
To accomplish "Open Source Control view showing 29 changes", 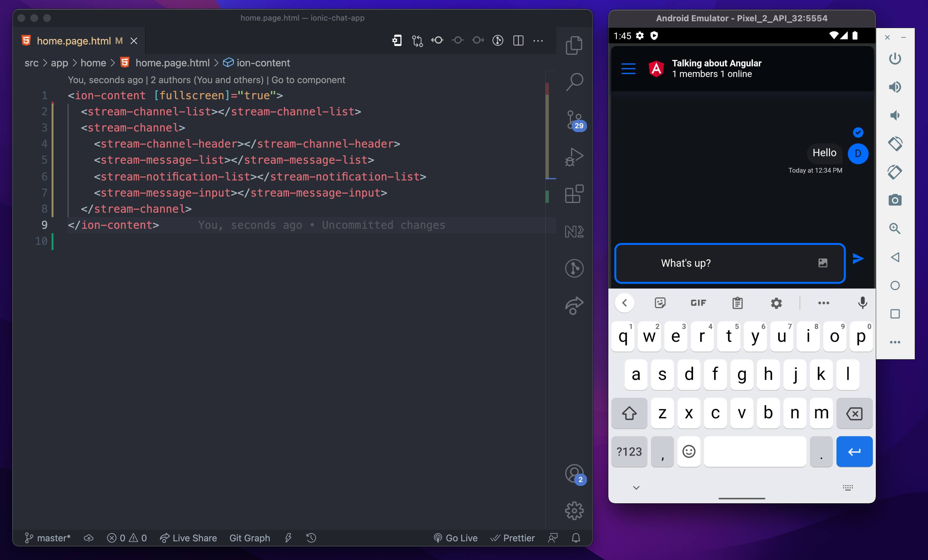I will [574, 121].
